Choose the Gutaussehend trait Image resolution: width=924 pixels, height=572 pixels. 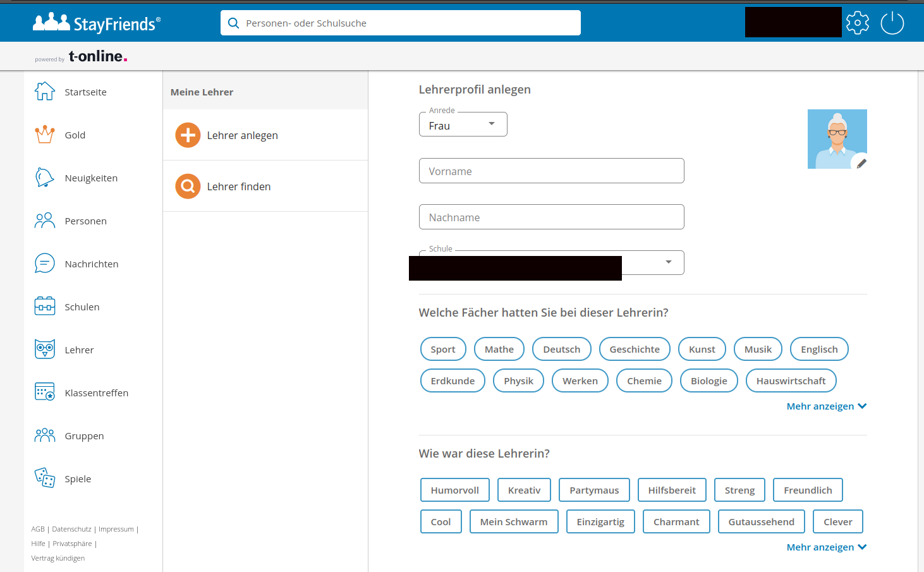(x=762, y=521)
